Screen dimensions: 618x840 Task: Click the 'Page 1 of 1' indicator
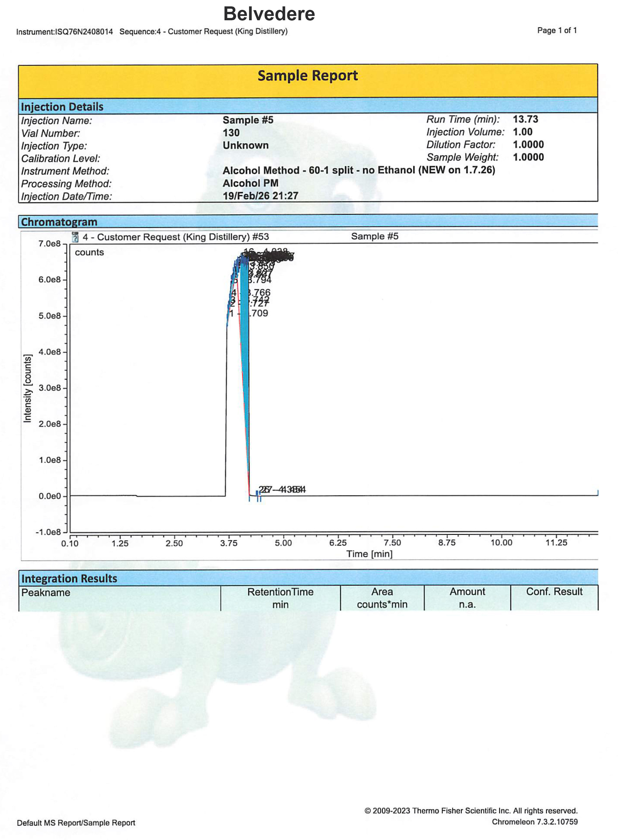coord(557,30)
